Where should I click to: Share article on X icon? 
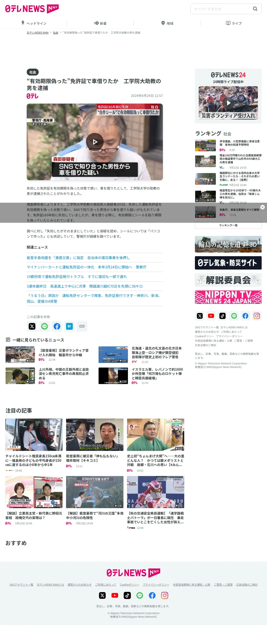32,326
